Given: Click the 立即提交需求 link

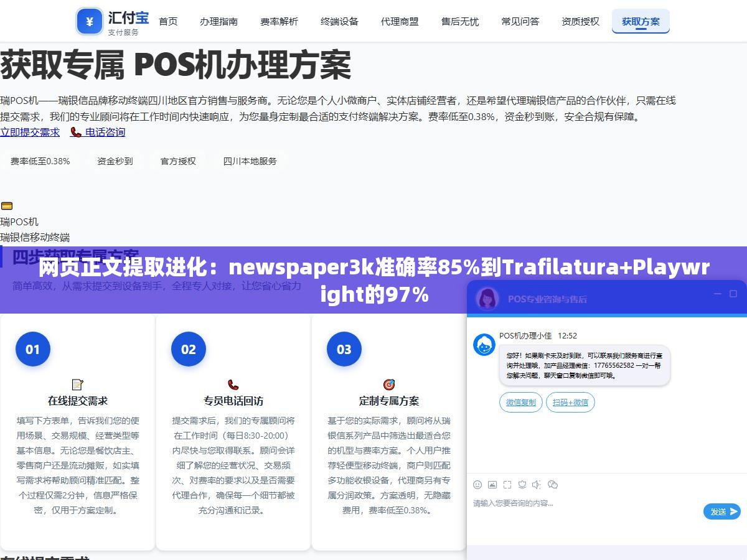Looking at the screenshot, I should [30, 132].
